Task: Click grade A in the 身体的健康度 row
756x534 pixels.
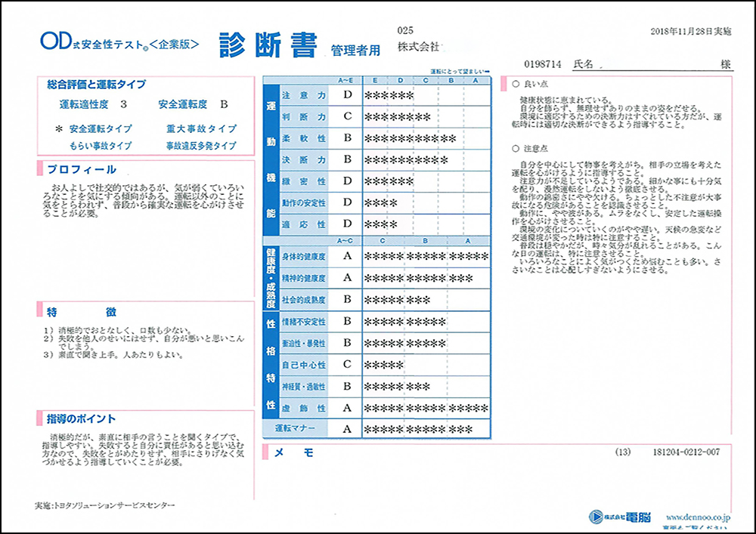Action: point(347,256)
